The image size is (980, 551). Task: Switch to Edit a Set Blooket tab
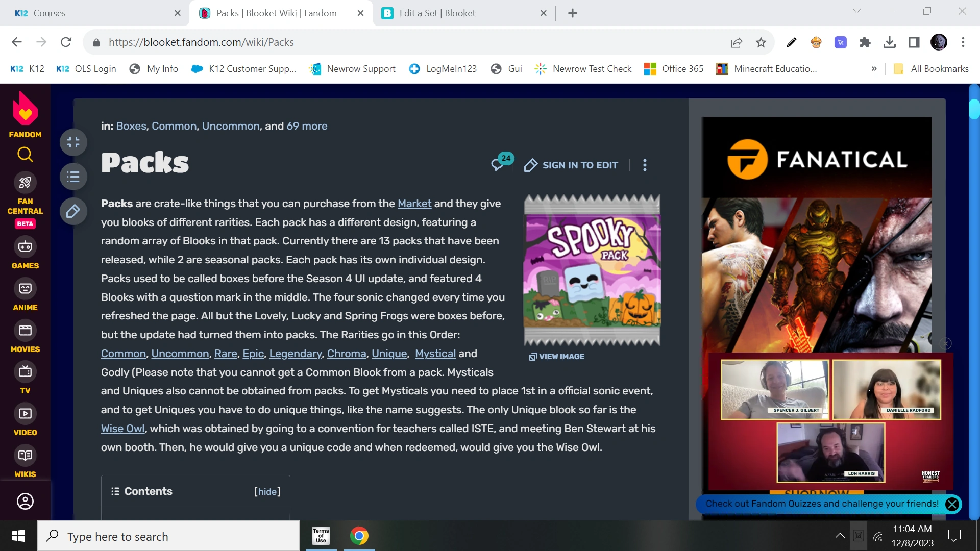437,13
